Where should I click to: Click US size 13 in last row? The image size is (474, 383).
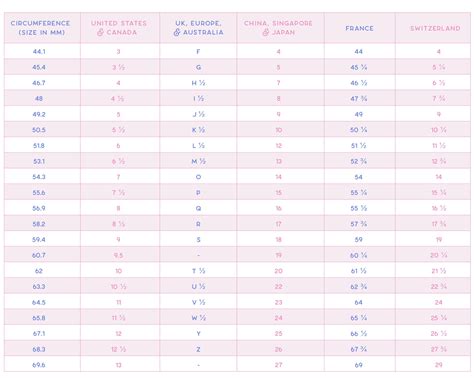tap(118, 365)
